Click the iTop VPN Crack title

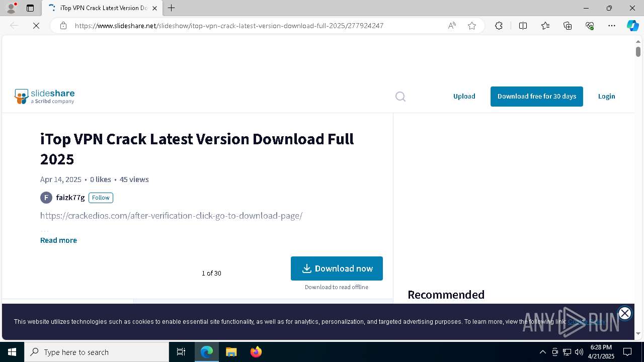pos(197,149)
